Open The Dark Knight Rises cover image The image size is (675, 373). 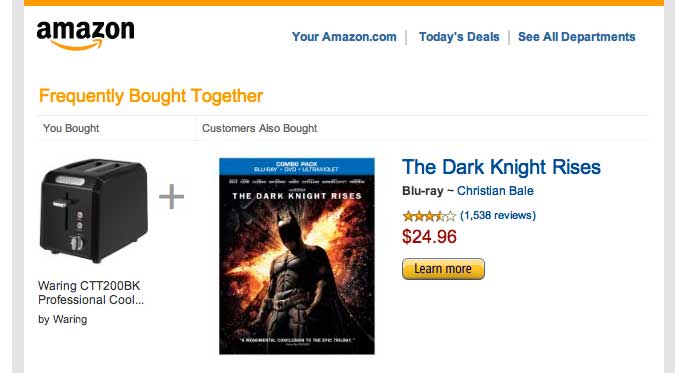pyautogui.click(x=297, y=256)
